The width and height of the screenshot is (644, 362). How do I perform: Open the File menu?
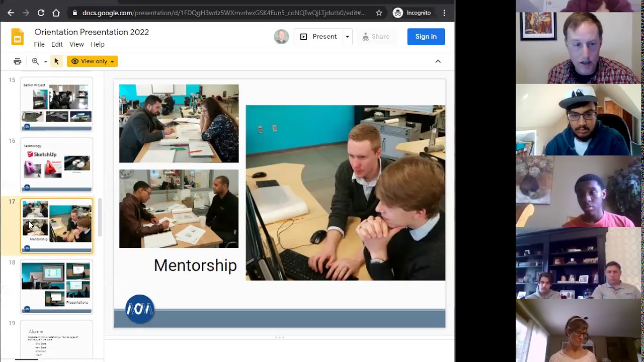(39, 44)
